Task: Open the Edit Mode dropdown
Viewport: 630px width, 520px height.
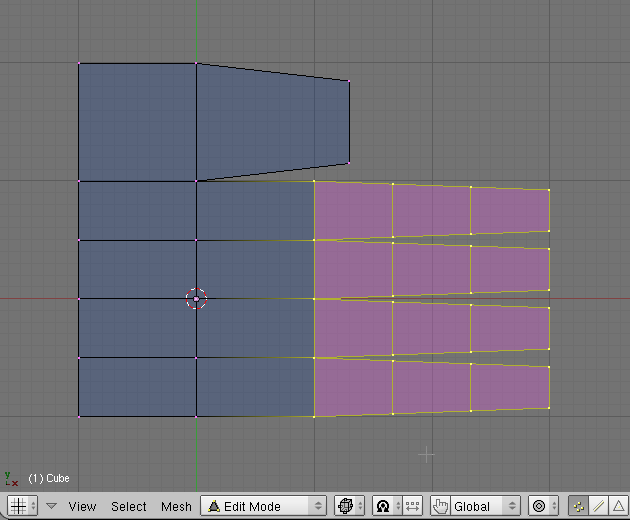Action: tap(263, 506)
